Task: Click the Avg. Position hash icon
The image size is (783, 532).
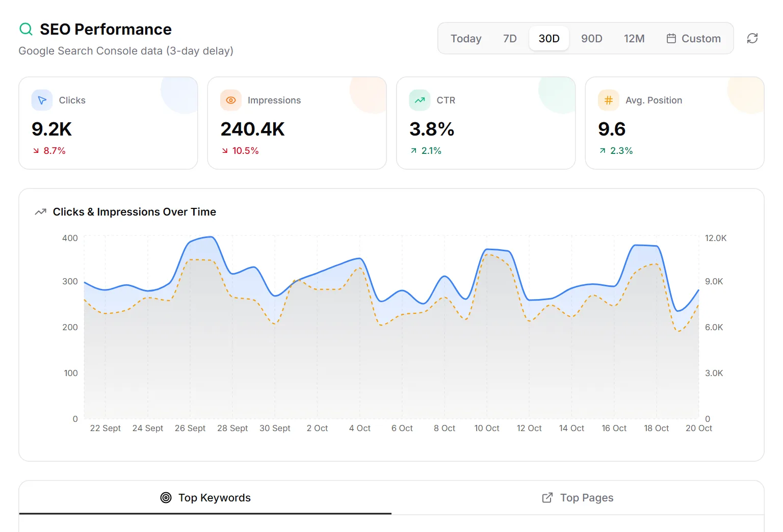Action: (x=609, y=100)
